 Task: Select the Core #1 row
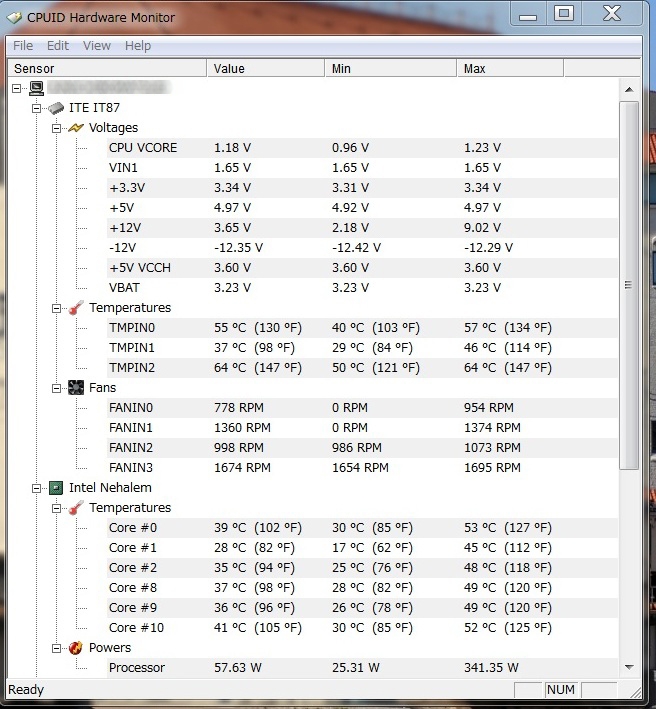click(362, 548)
